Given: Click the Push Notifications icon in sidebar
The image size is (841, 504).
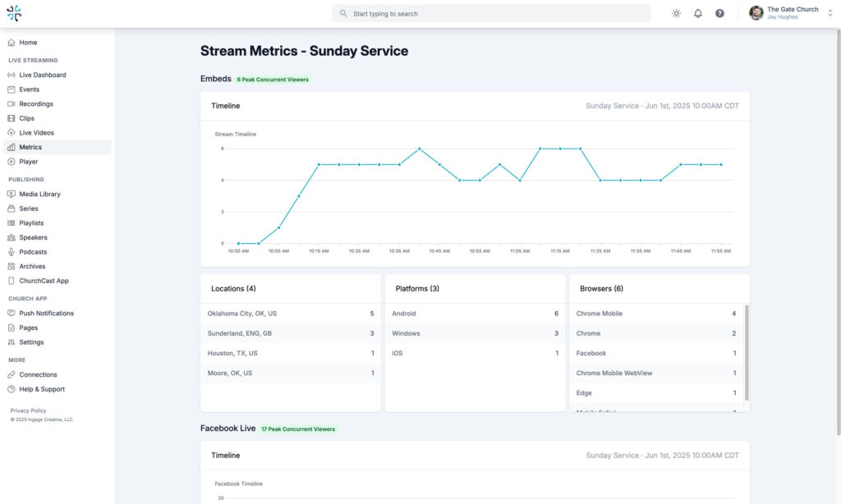Looking at the screenshot, I should pos(11,314).
